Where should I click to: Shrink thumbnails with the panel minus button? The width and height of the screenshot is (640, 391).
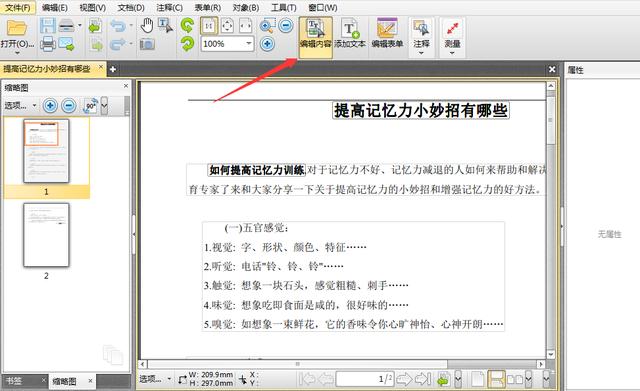pos(69,106)
